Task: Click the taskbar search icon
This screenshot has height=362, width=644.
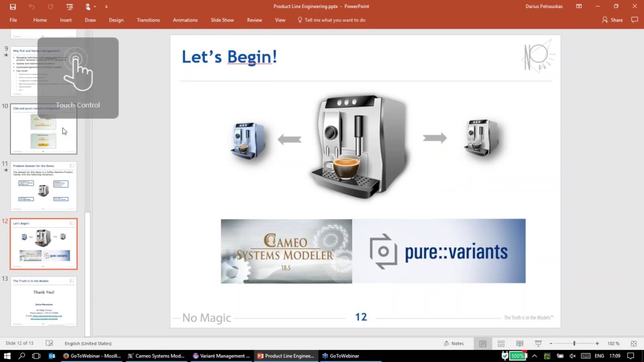Action: (22, 356)
